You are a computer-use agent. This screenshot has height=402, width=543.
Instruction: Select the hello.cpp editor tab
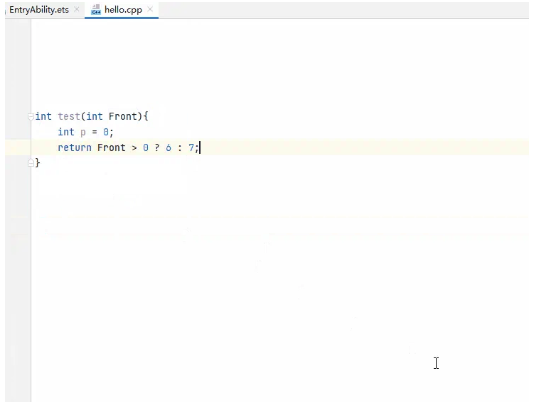click(123, 10)
